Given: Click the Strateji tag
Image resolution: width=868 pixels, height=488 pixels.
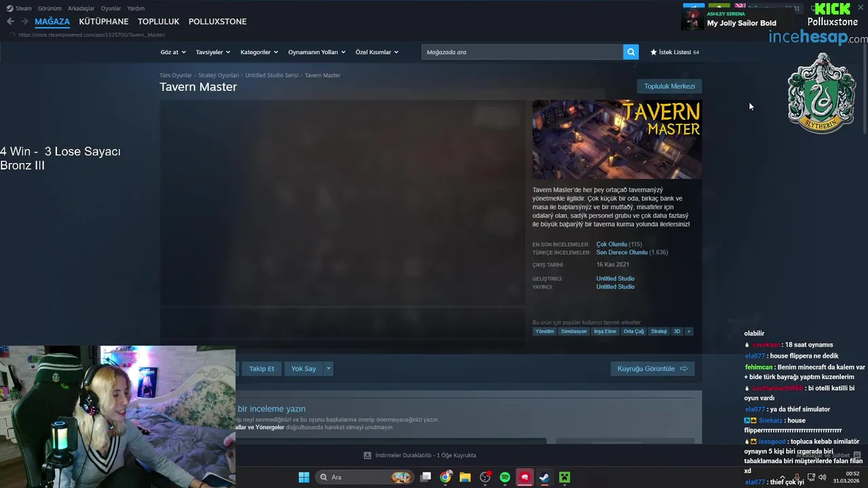Looking at the screenshot, I should tap(658, 331).
